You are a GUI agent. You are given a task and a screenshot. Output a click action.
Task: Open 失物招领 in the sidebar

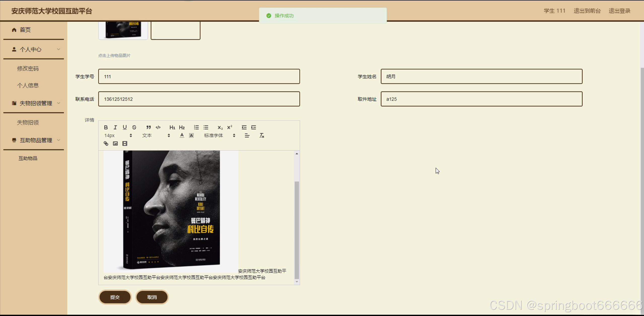(28, 122)
